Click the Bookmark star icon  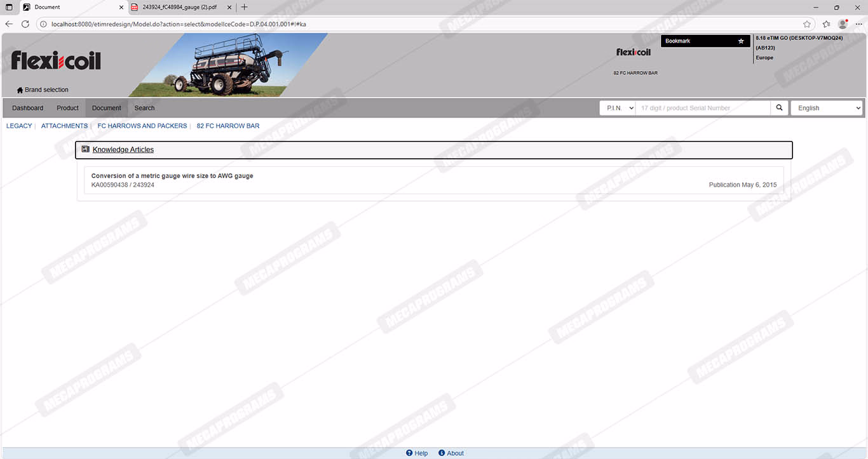point(740,41)
